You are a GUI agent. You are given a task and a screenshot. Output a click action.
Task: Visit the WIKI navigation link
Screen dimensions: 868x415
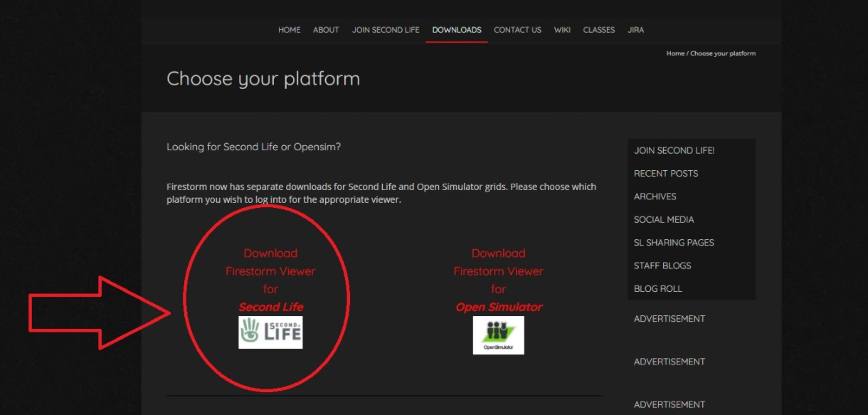pyautogui.click(x=562, y=30)
